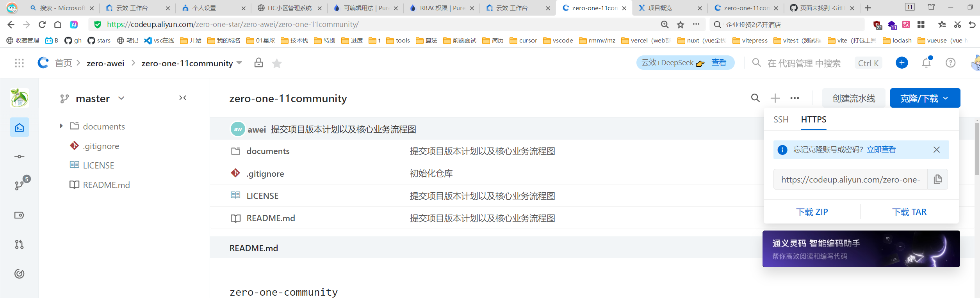Viewport: 980px width, 298px height.
Task: Click 下载 ZIP
Action: click(812, 212)
